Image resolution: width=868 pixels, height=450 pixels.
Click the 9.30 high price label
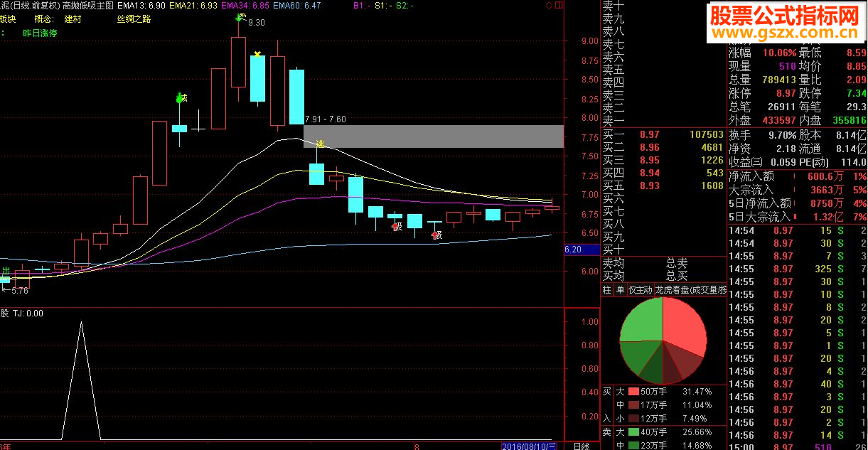(x=257, y=23)
